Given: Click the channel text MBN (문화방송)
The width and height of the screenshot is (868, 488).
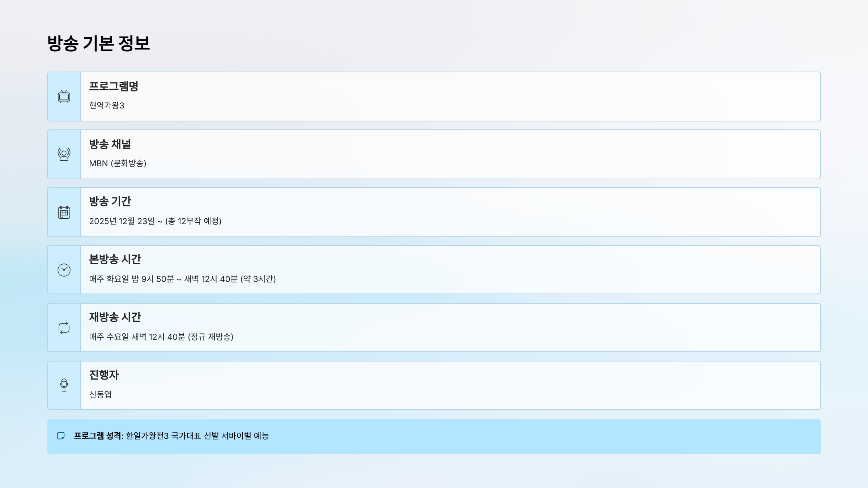Looking at the screenshot, I should [x=118, y=163].
